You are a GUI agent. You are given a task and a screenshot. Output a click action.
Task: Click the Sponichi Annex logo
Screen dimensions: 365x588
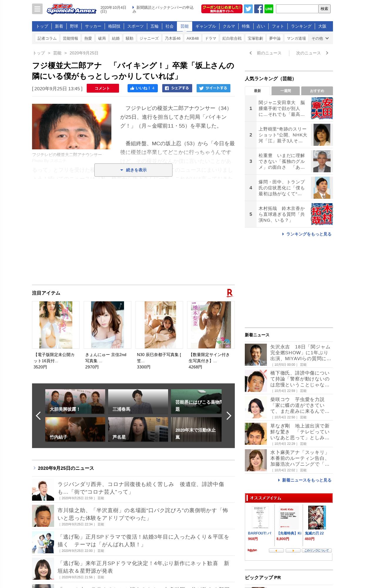71,9
